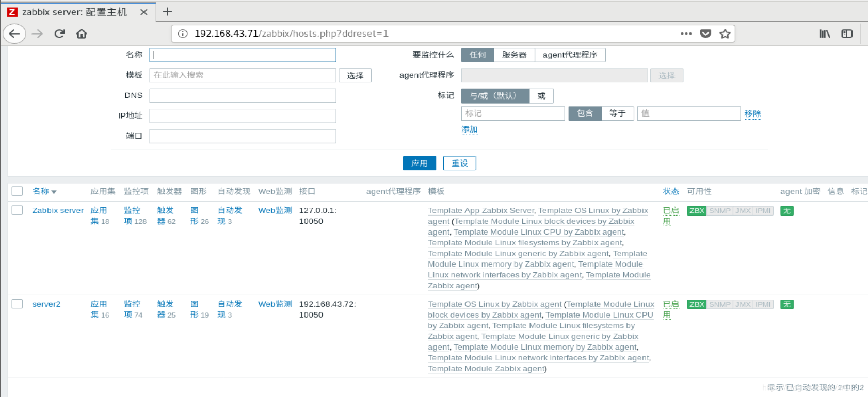Close the zabbix server tab
The width and height of the screenshot is (868, 397).
coord(144,12)
